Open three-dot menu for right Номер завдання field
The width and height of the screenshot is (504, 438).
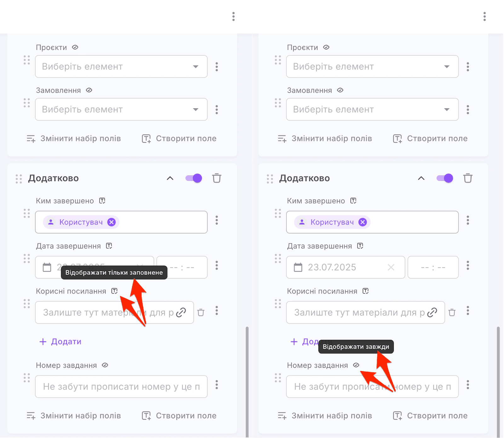pos(468,385)
